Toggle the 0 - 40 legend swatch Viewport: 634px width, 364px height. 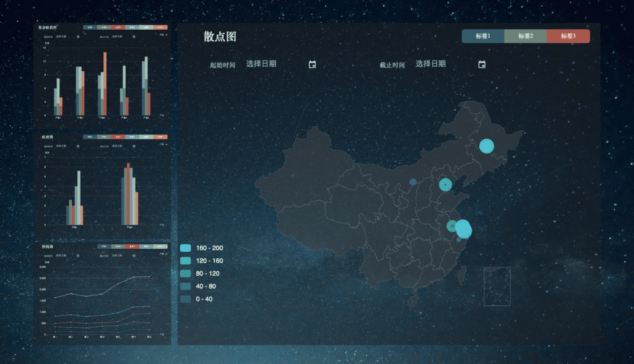185,299
